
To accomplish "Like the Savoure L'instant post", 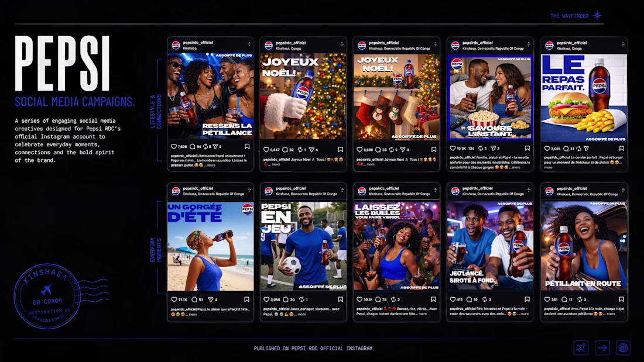I will click(453, 148).
